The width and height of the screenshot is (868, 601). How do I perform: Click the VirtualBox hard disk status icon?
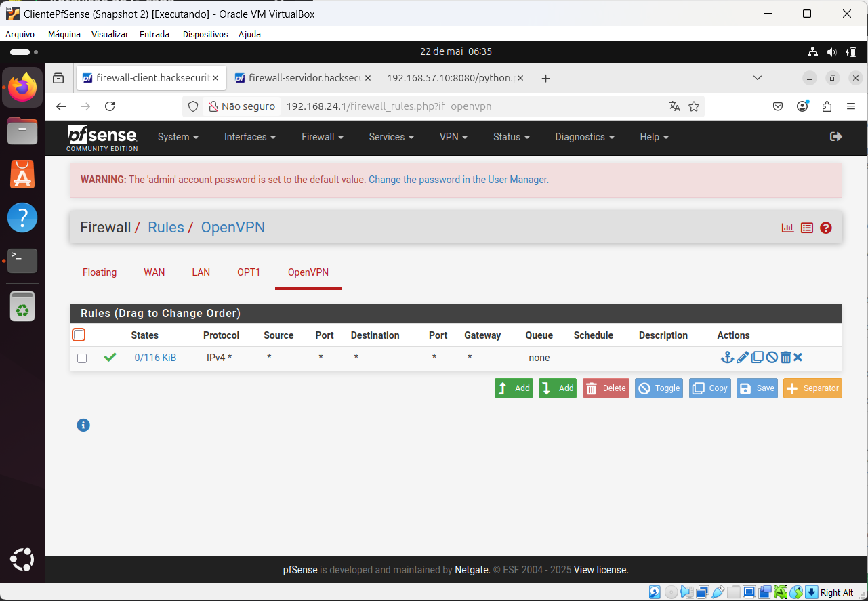[655, 592]
